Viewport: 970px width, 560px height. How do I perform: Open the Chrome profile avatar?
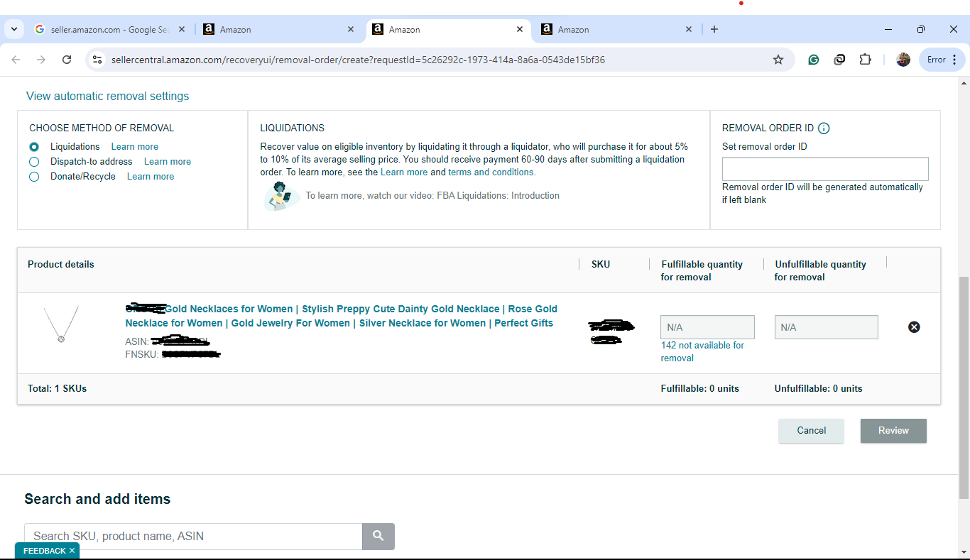coord(903,60)
